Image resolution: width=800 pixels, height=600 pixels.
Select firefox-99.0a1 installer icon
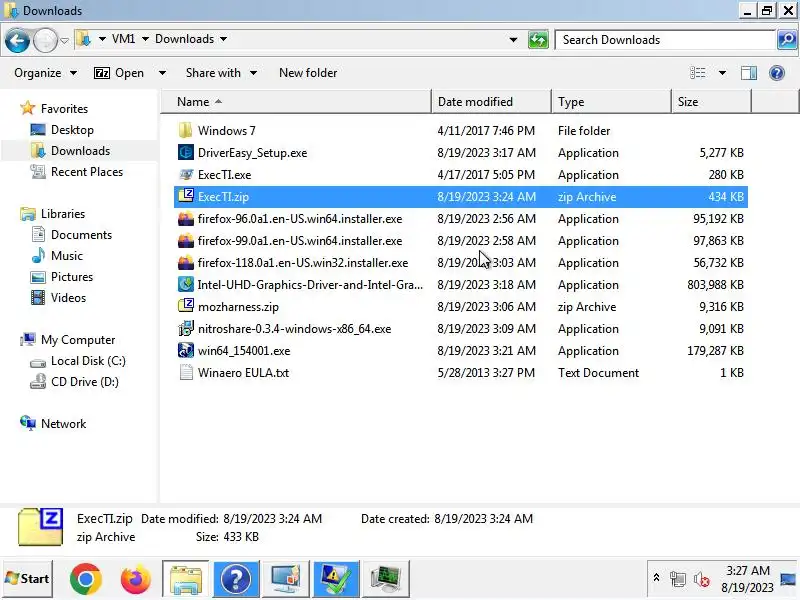click(x=186, y=240)
